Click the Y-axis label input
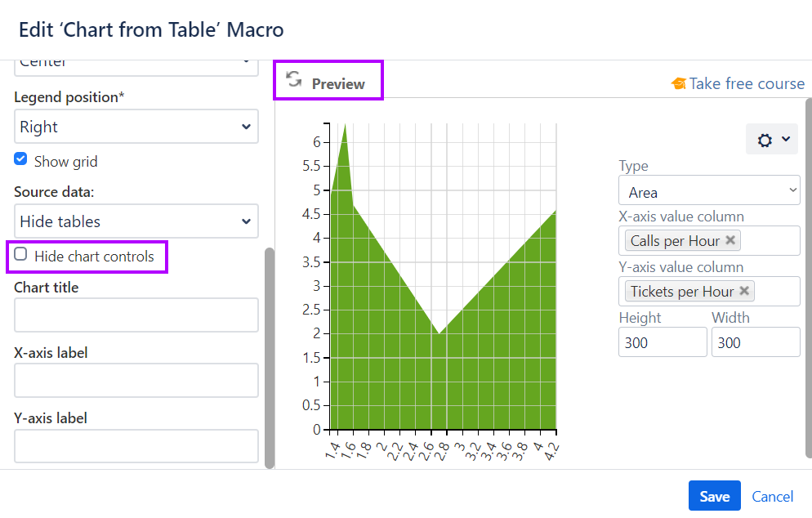Image resolution: width=812 pixels, height=518 pixels. click(136, 445)
